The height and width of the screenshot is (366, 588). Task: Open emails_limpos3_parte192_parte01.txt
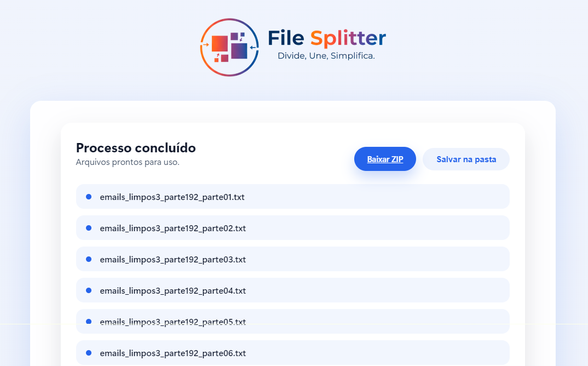pos(172,196)
